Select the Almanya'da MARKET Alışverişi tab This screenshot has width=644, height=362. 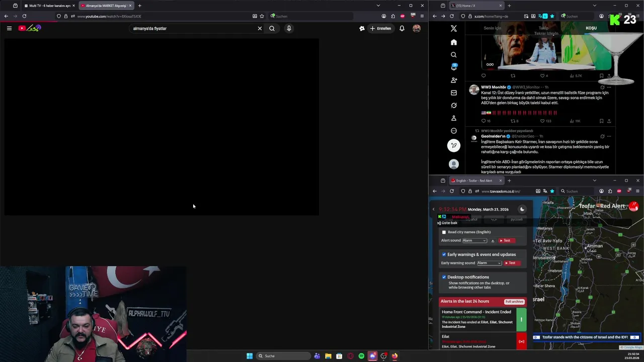pyautogui.click(x=106, y=6)
